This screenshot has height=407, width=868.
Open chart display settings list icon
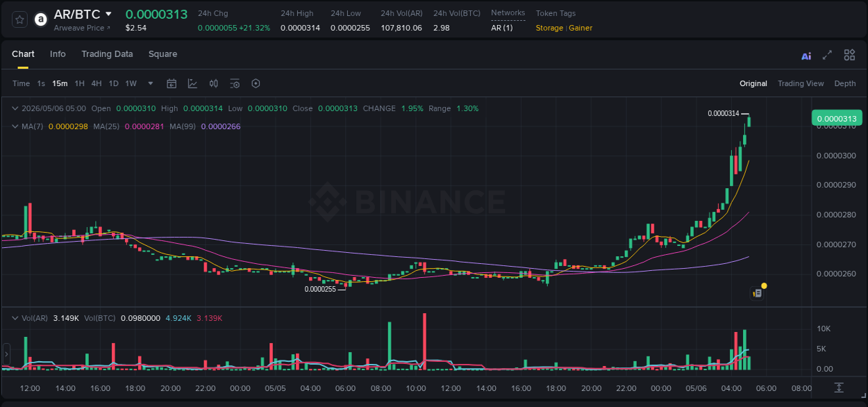tap(235, 83)
